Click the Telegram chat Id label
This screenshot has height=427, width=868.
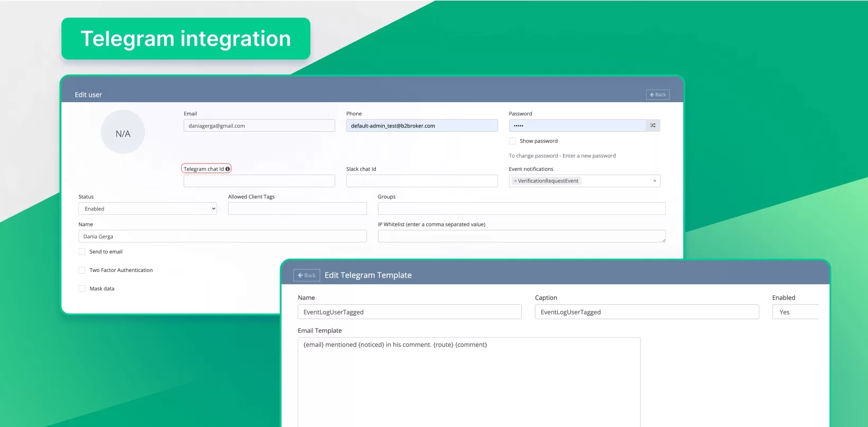204,169
